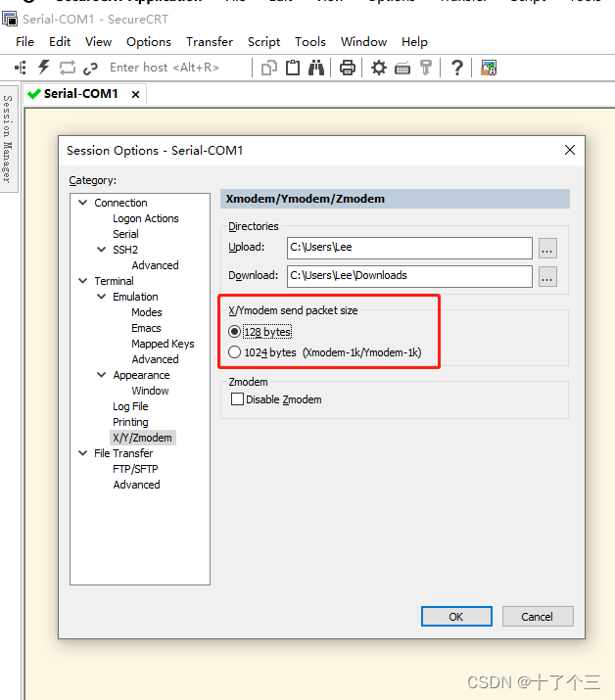
Task: Select Advanced under SSH2
Action: (x=155, y=265)
